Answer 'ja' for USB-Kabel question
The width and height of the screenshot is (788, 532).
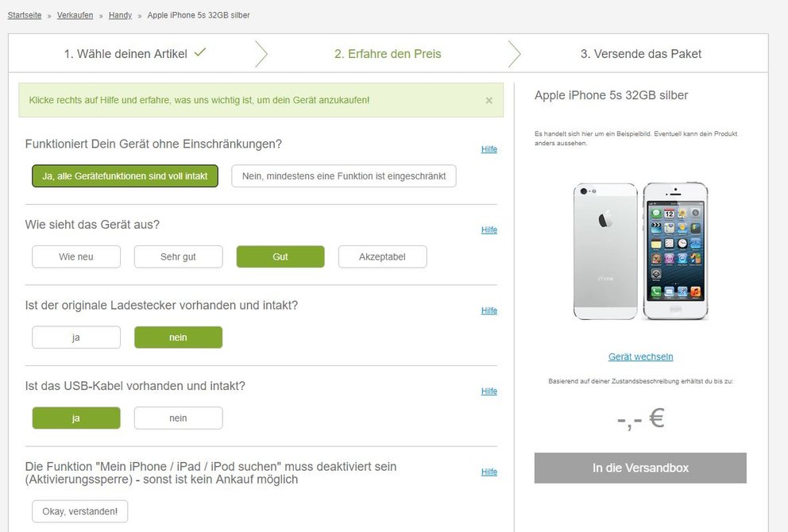coord(76,418)
